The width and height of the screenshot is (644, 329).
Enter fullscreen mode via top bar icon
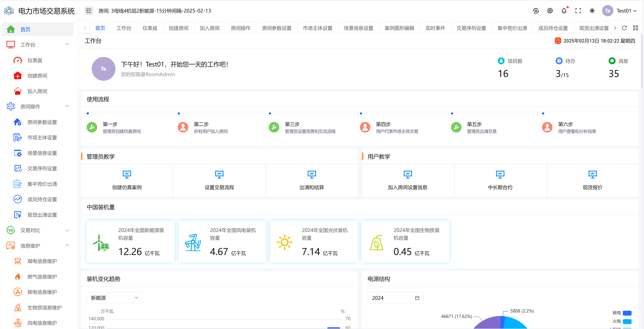(578, 11)
